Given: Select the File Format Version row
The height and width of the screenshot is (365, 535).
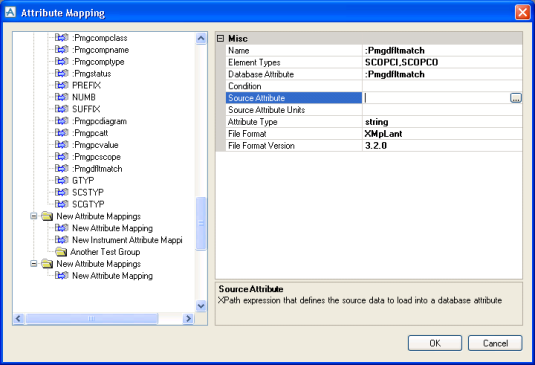Looking at the screenshot, I should pos(374,146).
